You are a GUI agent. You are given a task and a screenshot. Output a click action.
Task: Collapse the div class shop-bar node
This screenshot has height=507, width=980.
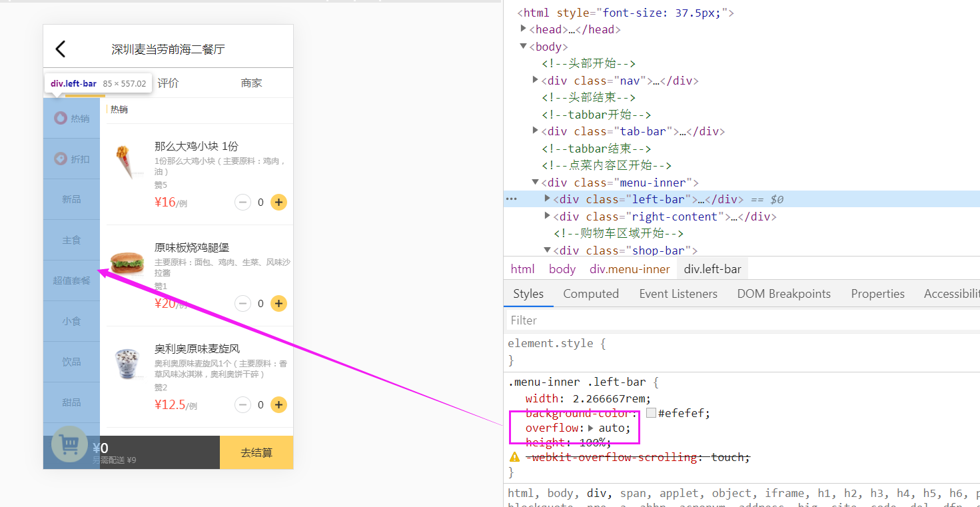click(x=548, y=250)
